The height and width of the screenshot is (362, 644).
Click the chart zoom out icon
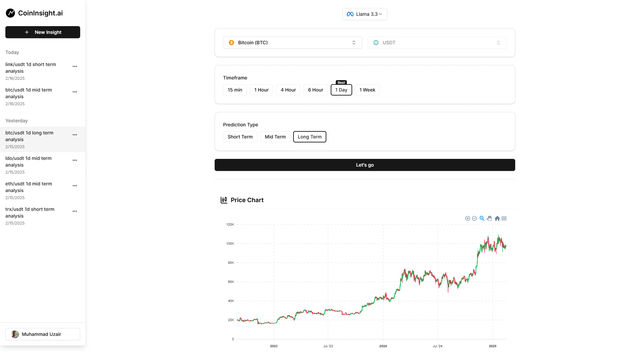pos(474,219)
